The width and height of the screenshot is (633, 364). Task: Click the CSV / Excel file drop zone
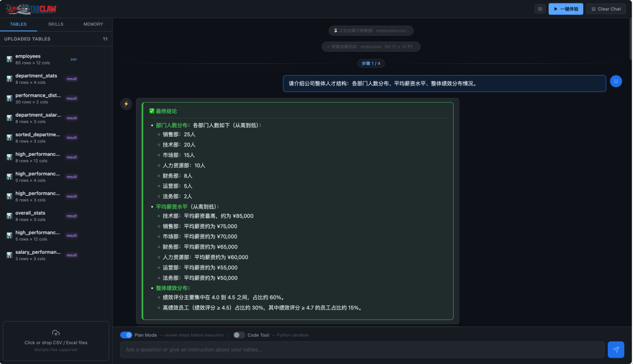pos(56,341)
